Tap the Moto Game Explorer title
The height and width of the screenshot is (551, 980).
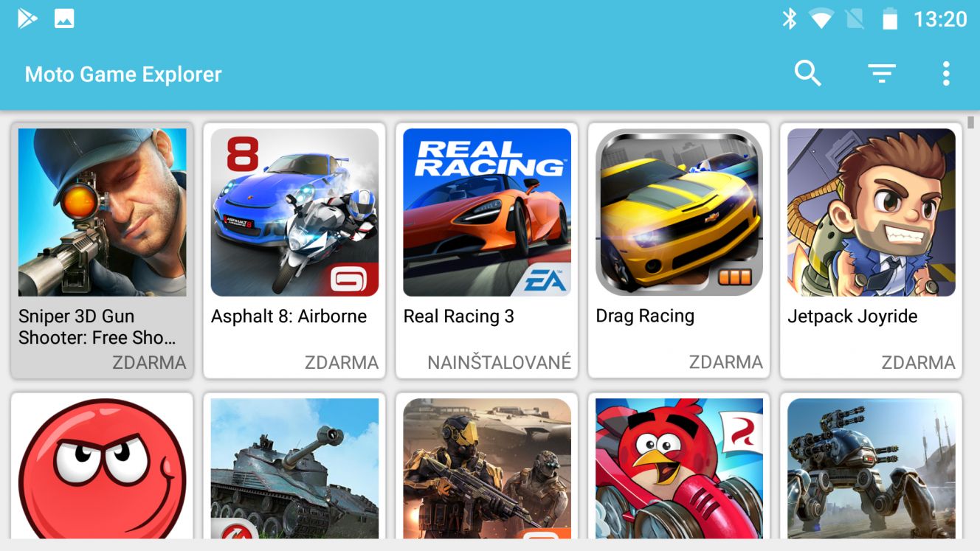pyautogui.click(x=123, y=74)
